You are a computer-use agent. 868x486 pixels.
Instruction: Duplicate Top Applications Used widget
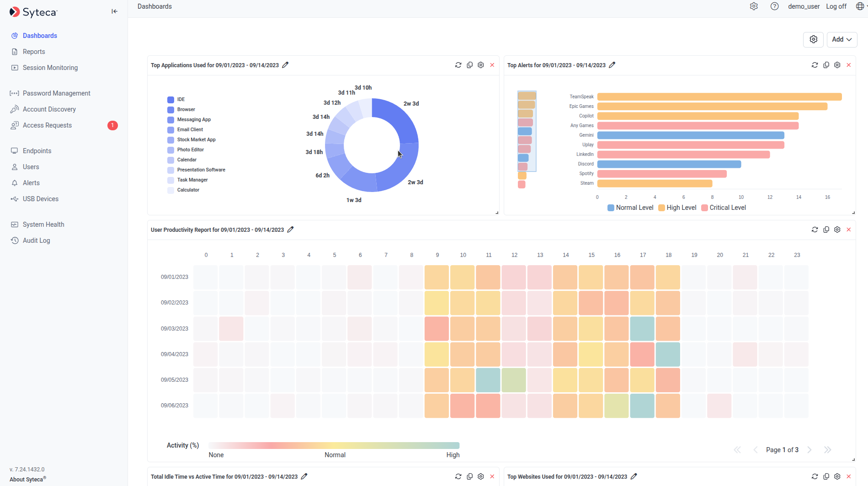click(469, 65)
